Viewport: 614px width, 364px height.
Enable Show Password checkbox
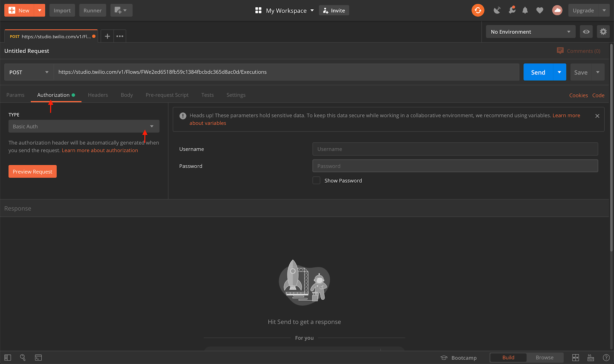pos(316,180)
